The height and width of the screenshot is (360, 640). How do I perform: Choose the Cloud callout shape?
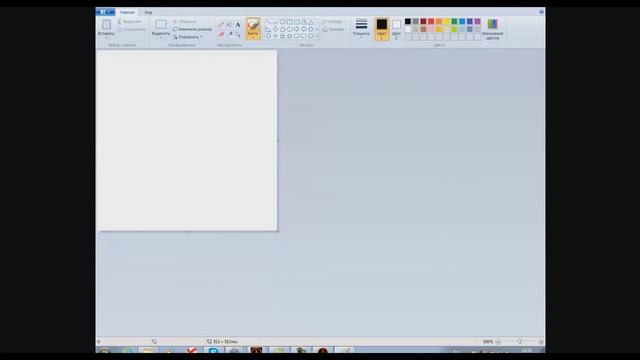[311, 36]
